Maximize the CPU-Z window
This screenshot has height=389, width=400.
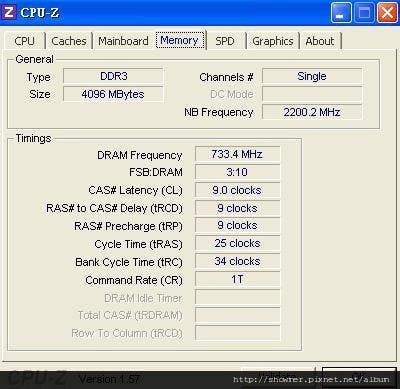pyautogui.click(x=364, y=13)
